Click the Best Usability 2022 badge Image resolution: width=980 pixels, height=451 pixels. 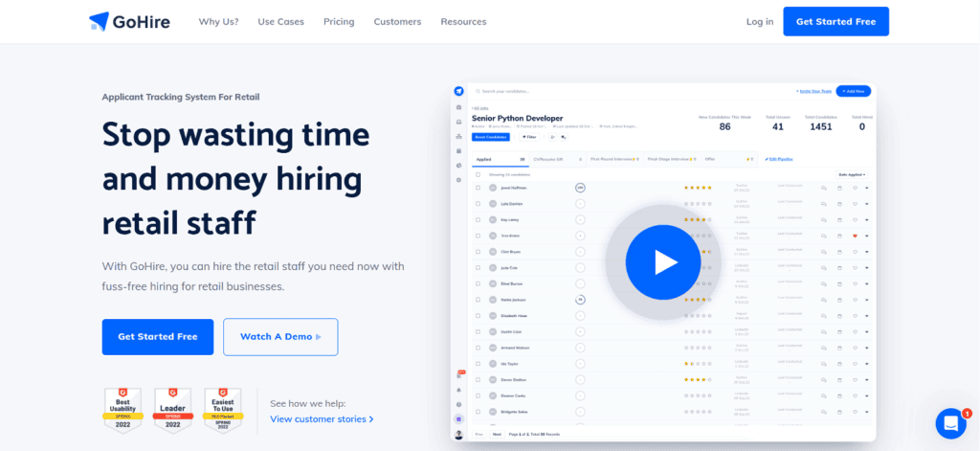(122, 410)
